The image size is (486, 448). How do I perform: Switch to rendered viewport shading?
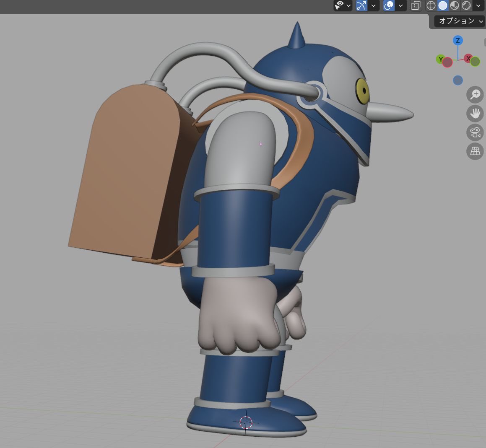point(466,5)
